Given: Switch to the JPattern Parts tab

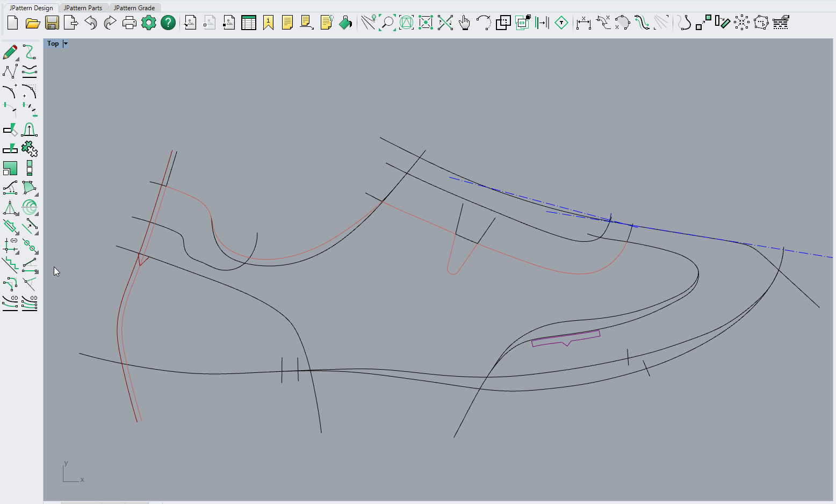Looking at the screenshot, I should pyautogui.click(x=83, y=8).
